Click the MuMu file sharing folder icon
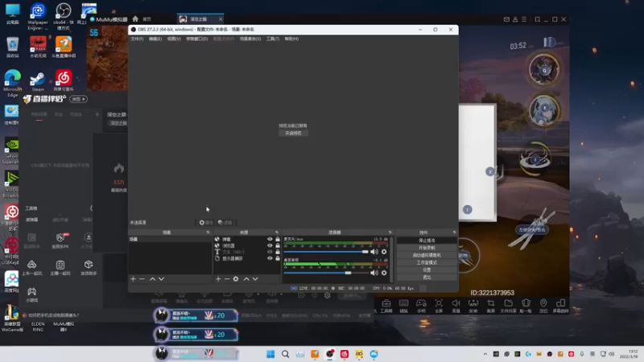This screenshot has height=362, width=644. tap(508, 306)
